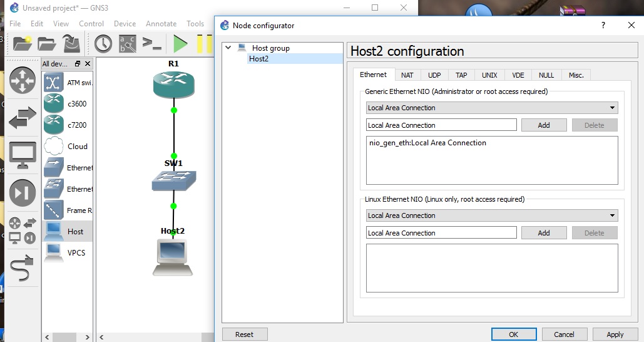Float the All devices dock panel
The width and height of the screenshot is (644, 342).
click(x=77, y=64)
